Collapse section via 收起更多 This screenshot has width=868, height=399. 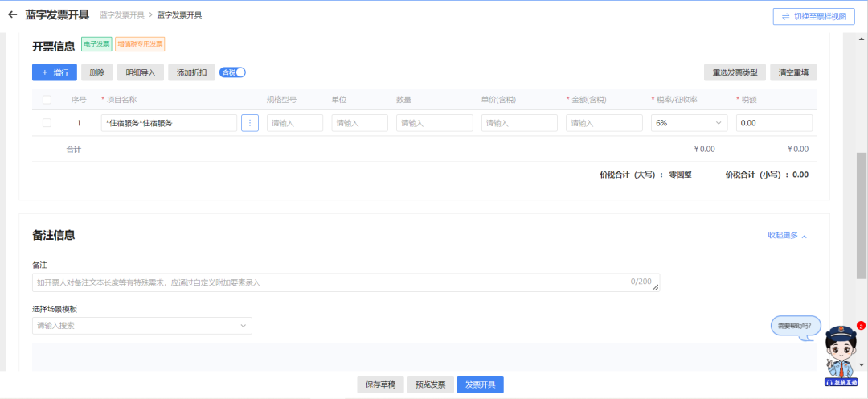(786, 236)
